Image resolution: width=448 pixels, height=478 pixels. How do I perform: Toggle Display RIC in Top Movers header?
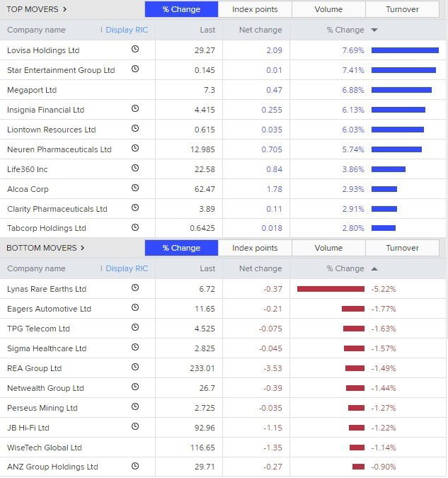pyautogui.click(x=127, y=30)
